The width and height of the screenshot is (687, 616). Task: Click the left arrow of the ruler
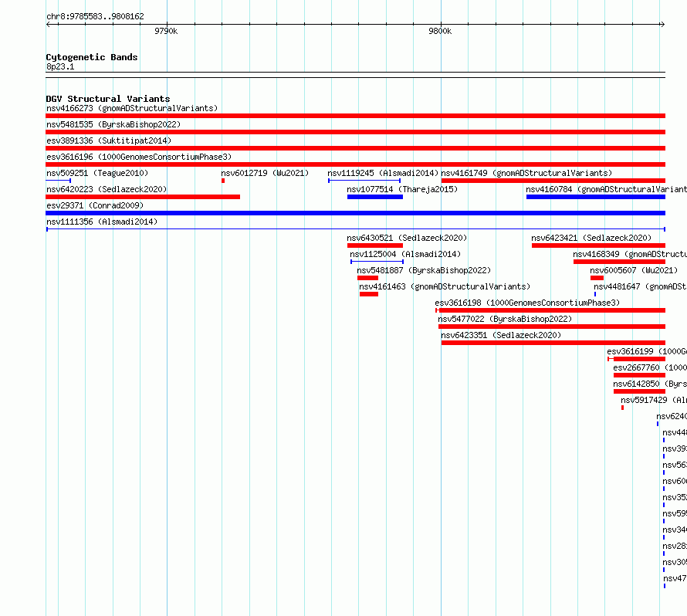point(48,25)
